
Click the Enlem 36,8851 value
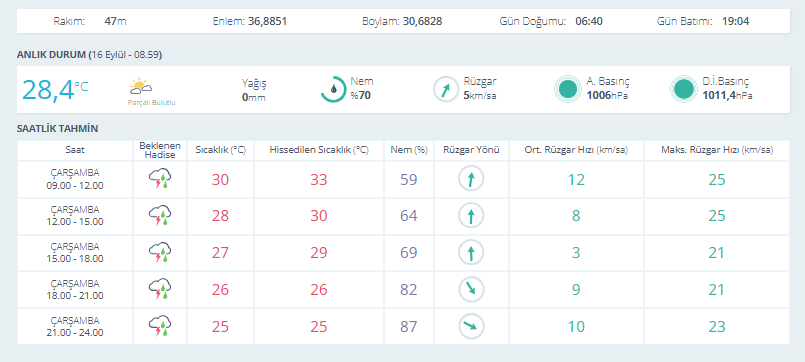pyautogui.click(x=267, y=22)
